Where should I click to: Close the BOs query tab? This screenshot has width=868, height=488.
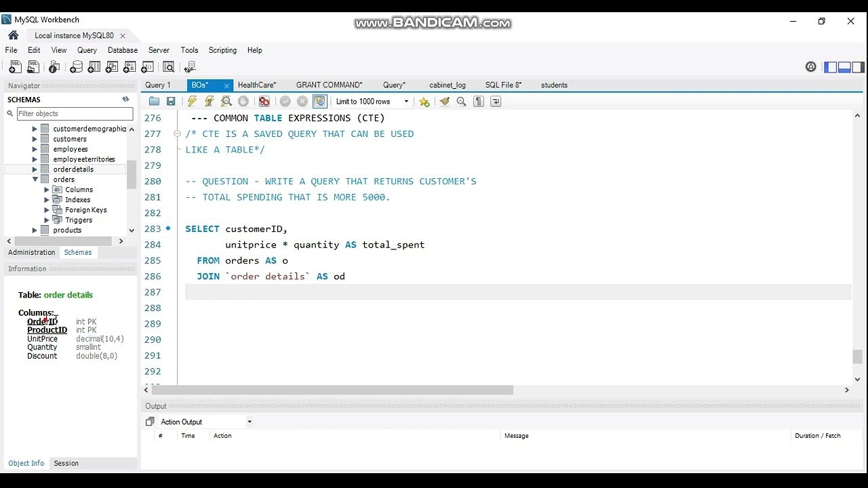[226, 85]
